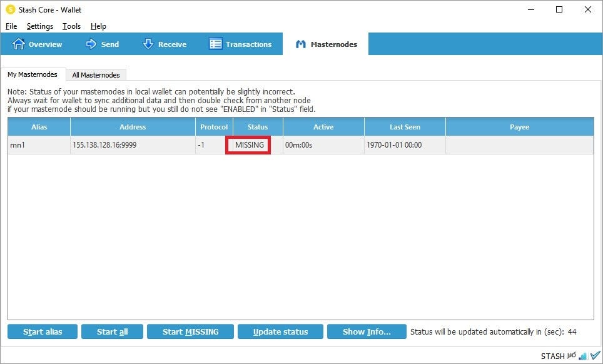The height and width of the screenshot is (364, 603).
Task: Click the 1970-01-01 00:00 last seen cell
Action: (x=405, y=145)
